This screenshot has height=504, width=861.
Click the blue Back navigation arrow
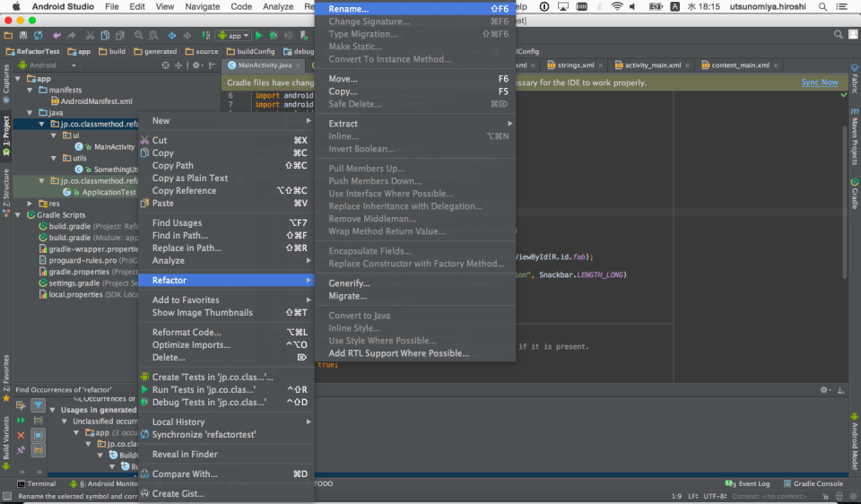pos(172,35)
